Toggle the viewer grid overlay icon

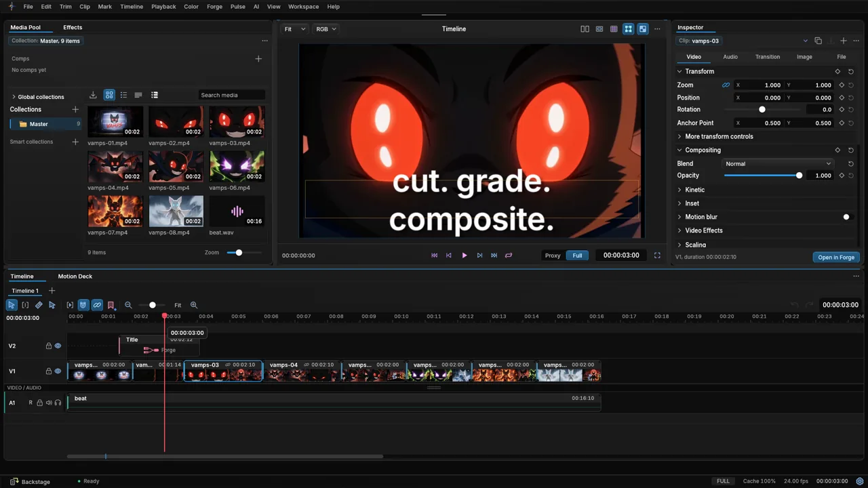click(614, 29)
